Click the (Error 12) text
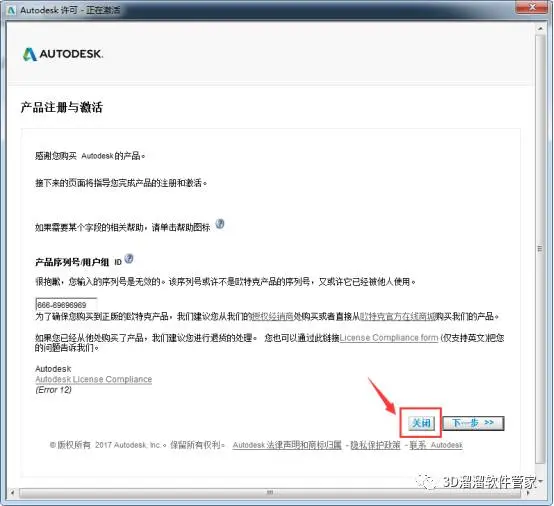The height and width of the screenshot is (506, 554). pyautogui.click(x=53, y=390)
